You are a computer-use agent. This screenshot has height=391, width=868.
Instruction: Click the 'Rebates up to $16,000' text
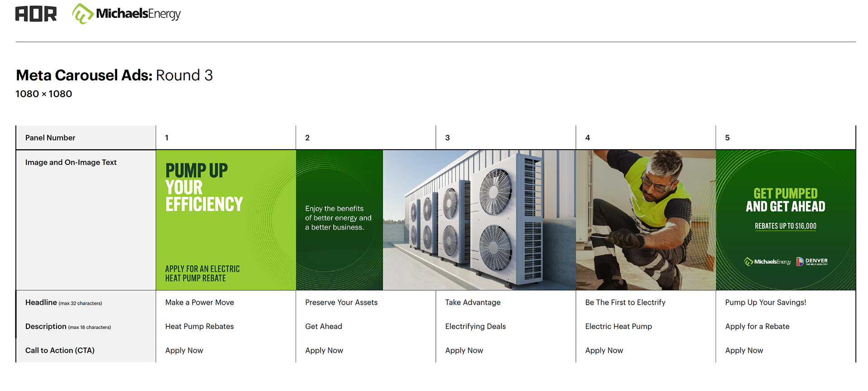coord(786,226)
